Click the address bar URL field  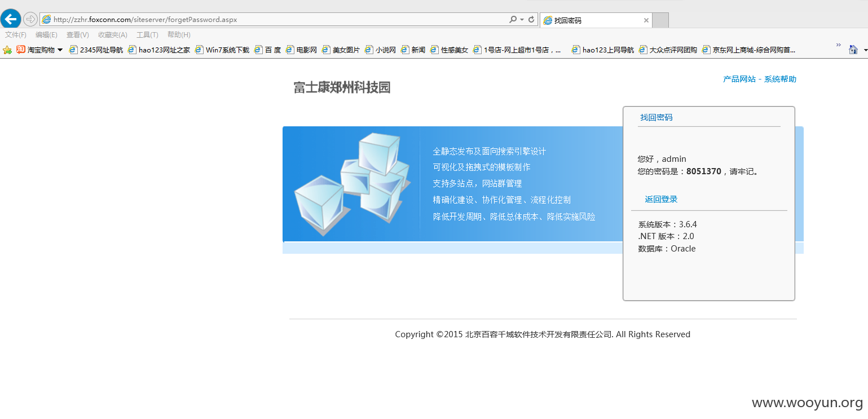click(x=274, y=19)
